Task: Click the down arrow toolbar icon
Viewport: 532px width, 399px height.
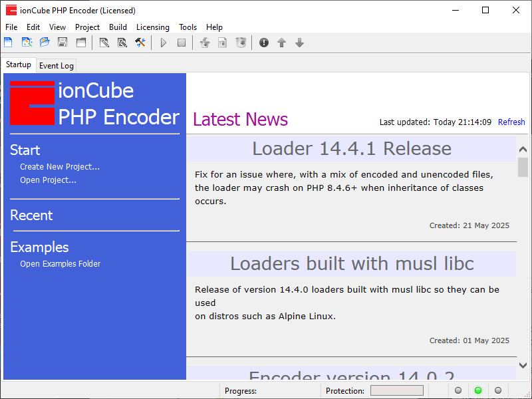Action: (299, 43)
